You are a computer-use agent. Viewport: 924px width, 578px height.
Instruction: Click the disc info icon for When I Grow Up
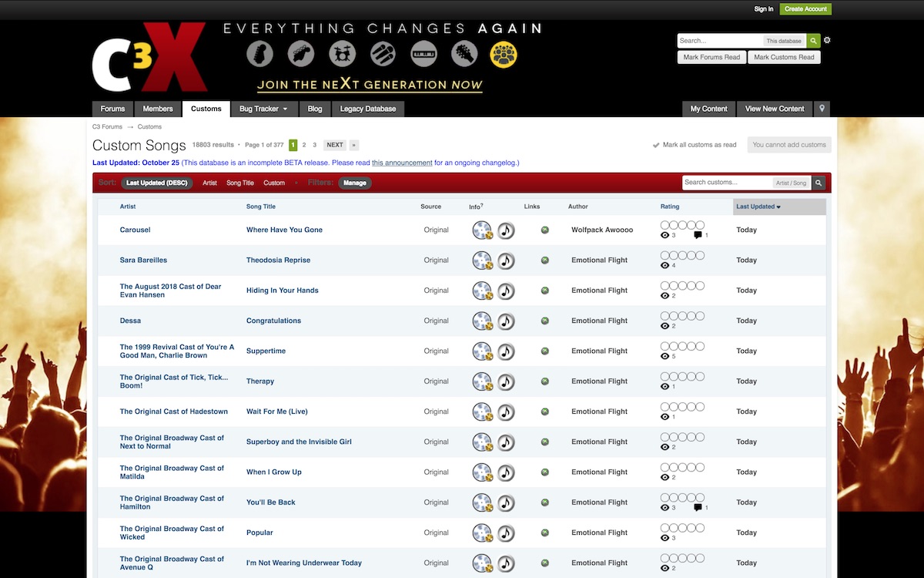482,472
